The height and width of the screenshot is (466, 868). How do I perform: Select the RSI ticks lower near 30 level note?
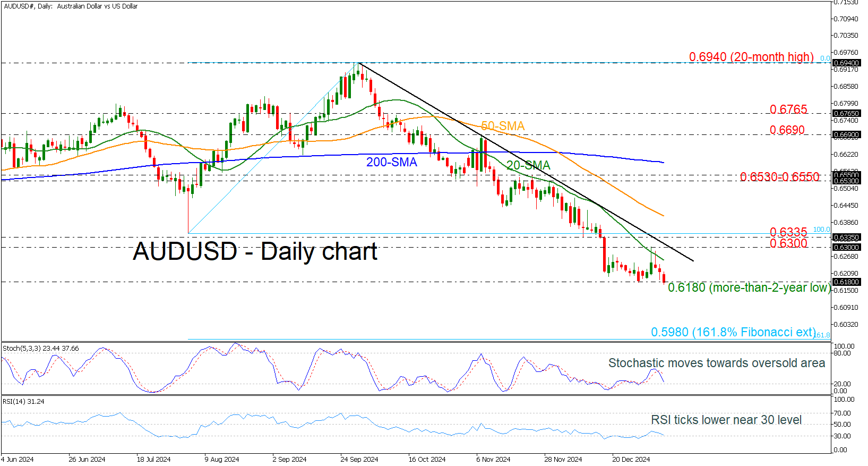(726, 420)
